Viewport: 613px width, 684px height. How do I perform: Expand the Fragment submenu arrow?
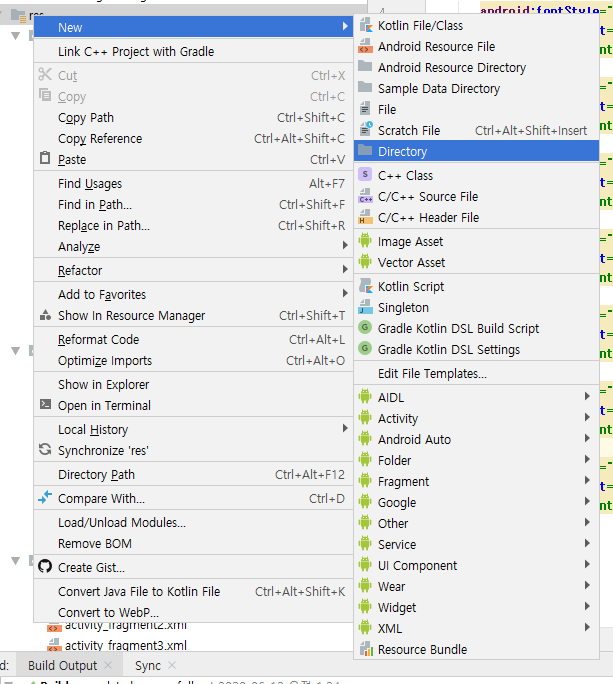pyautogui.click(x=587, y=480)
